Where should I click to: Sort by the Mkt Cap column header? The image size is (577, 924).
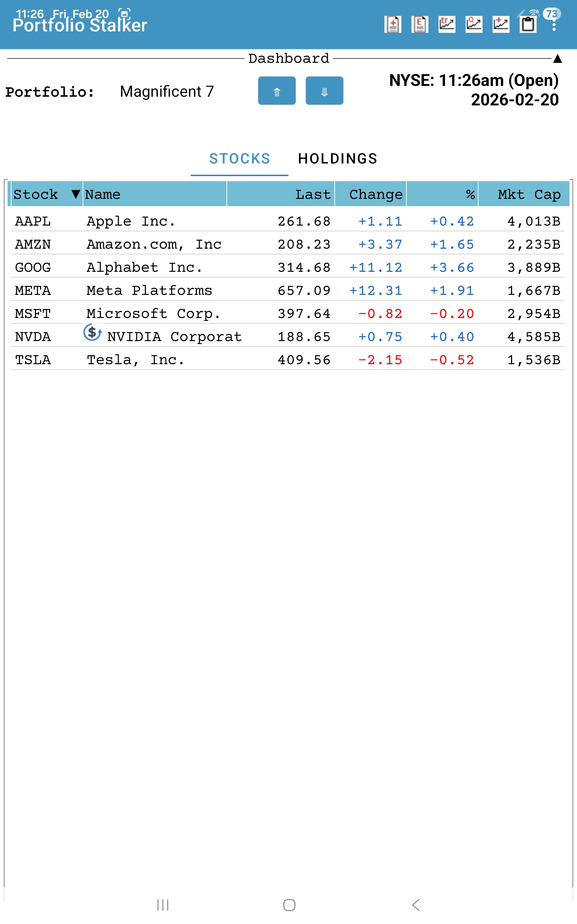(x=529, y=194)
